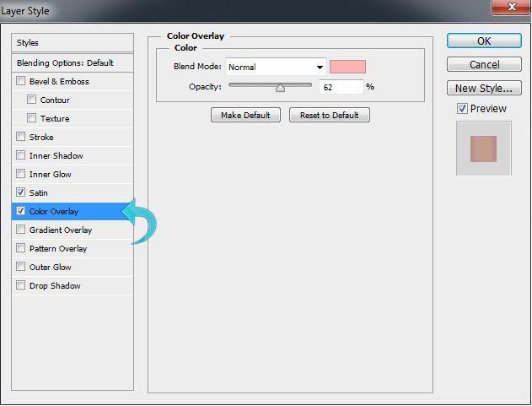Image resolution: width=532 pixels, height=406 pixels.
Task: Click the Reset to Default button
Action: [330, 115]
